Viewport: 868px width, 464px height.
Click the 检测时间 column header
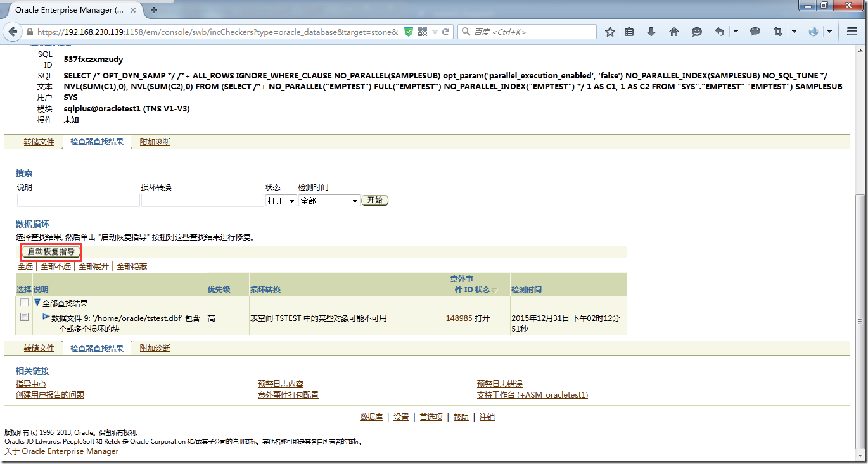click(527, 290)
